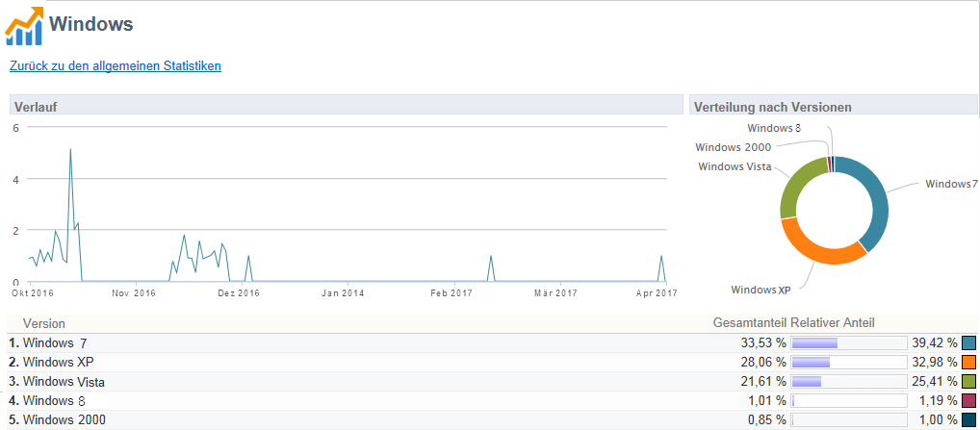Select the Windows 2000 relative share bar
The height and width of the screenshot is (430, 980).
coord(849,420)
